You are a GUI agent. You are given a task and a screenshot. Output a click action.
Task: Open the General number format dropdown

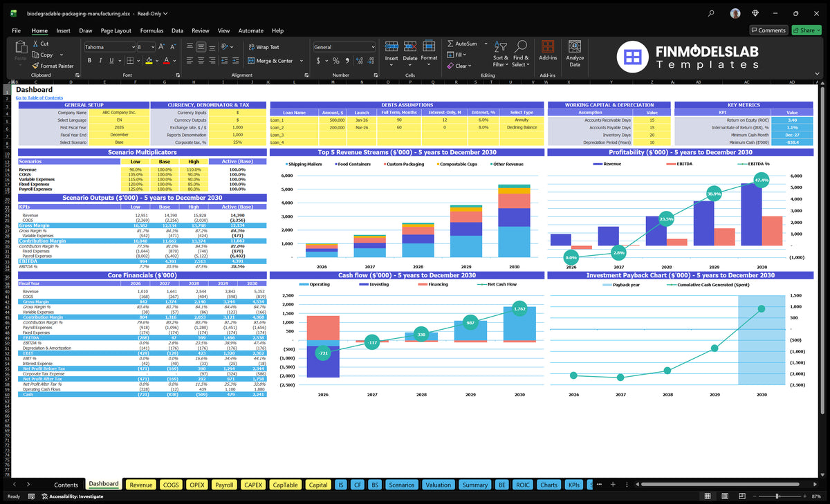[x=373, y=47]
